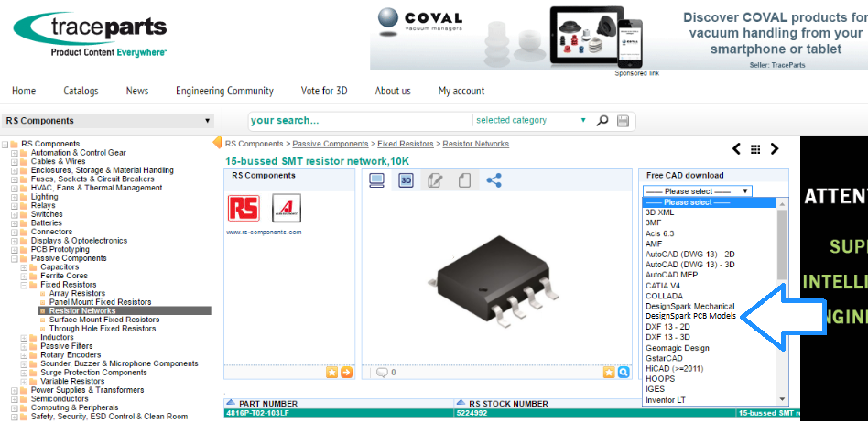Expand the Capacitors node
The width and height of the screenshot is (868, 434).
point(24,267)
